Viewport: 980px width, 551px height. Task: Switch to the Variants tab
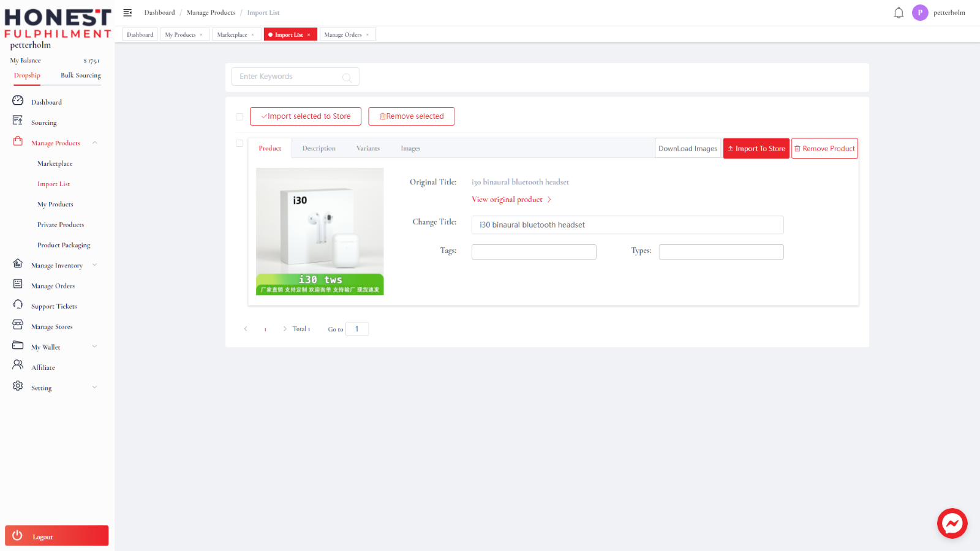coord(368,149)
